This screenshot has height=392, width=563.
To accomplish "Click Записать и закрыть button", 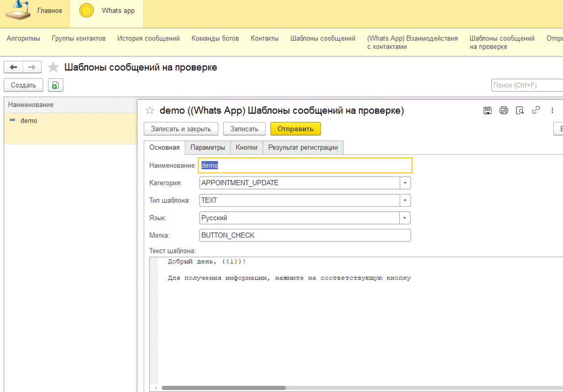I will coord(181,129).
